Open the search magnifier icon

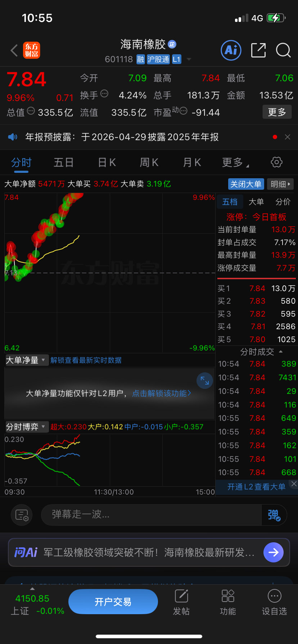coord(283,50)
